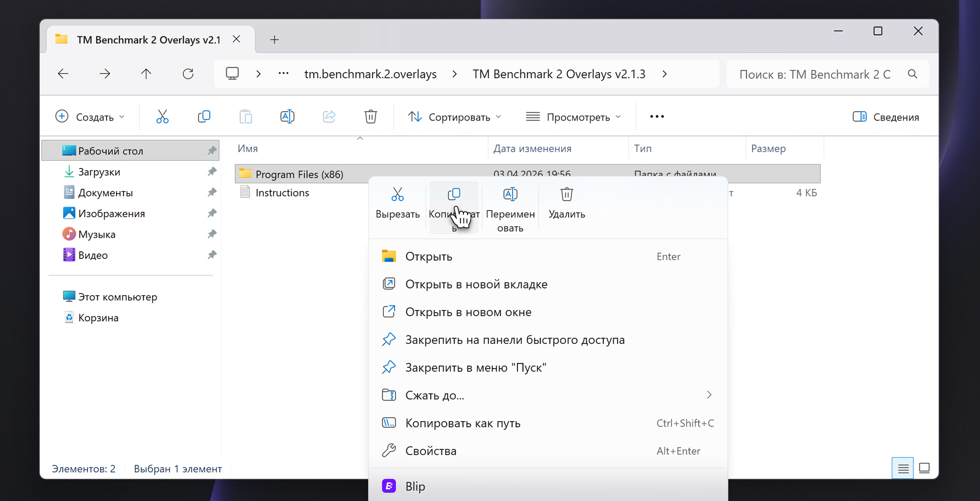
Task: Click the Rename icon in toolbar
Action: tap(287, 117)
